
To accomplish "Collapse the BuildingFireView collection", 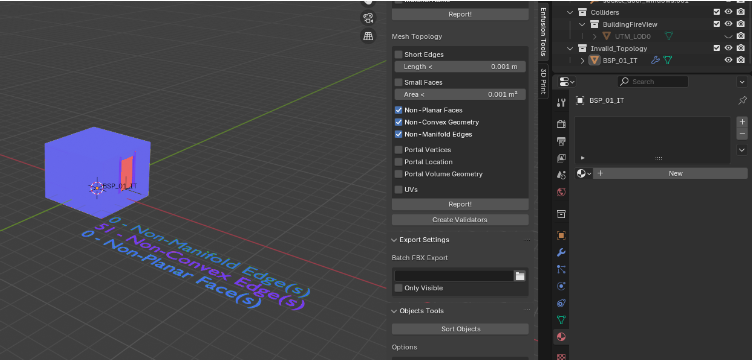I will (582, 24).
